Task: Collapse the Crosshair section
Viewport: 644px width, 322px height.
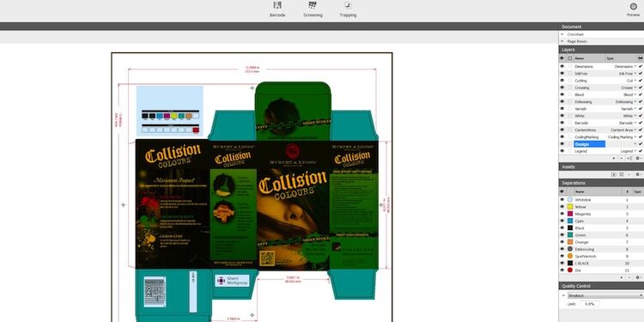Action: pos(562,34)
